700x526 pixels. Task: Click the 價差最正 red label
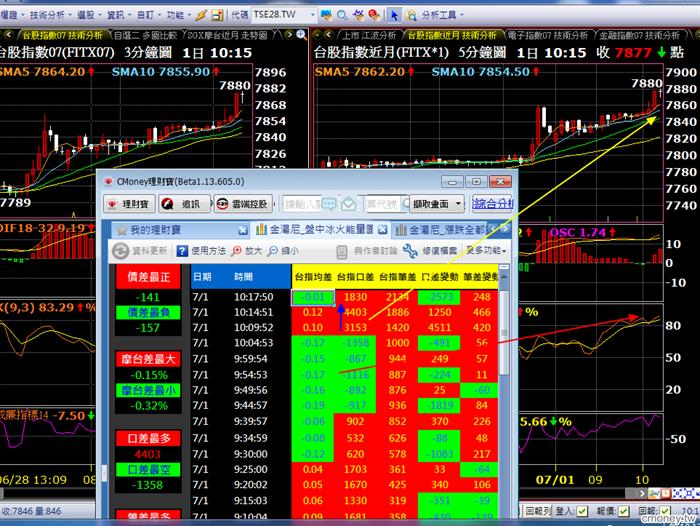click(148, 277)
